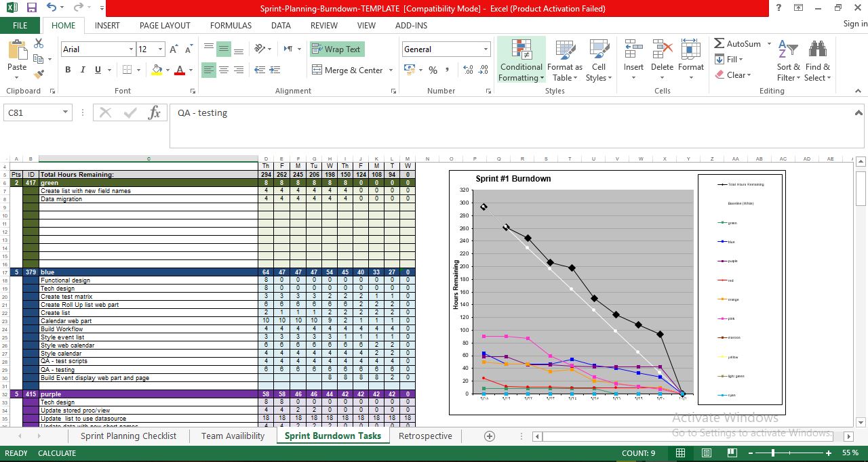Click the red Font Color A icon
Viewport: 868px width, 462px height.
[179, 70]
